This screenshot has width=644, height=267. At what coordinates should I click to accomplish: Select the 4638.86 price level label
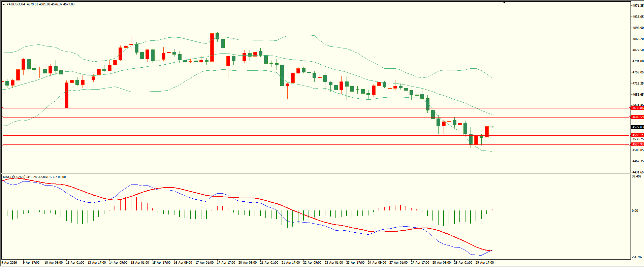coord(638,108)
